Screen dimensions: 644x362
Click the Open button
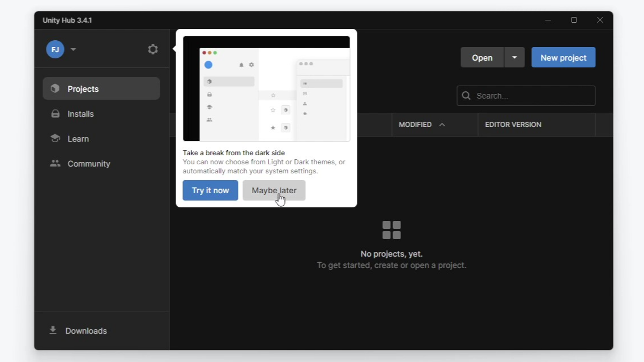coord(482,58)
